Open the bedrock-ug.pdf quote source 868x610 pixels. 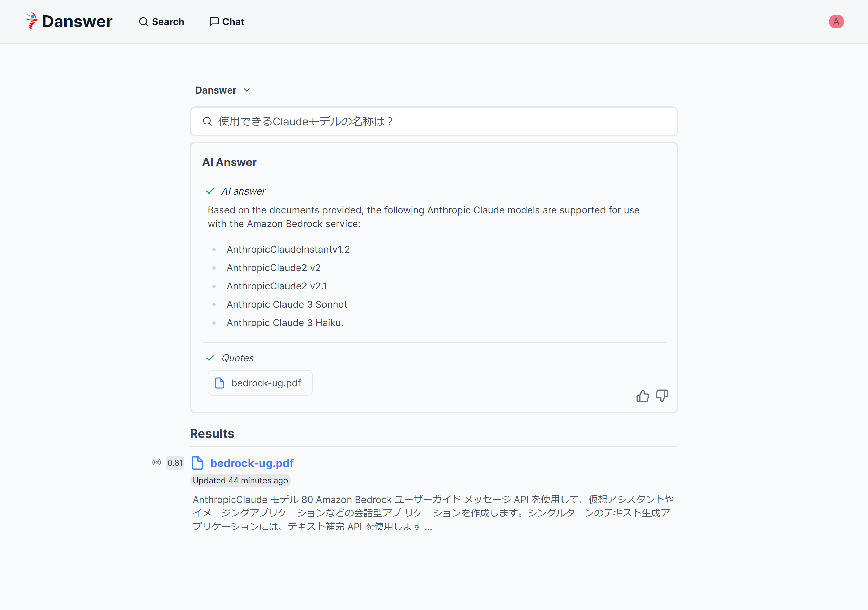pos(266,383)
